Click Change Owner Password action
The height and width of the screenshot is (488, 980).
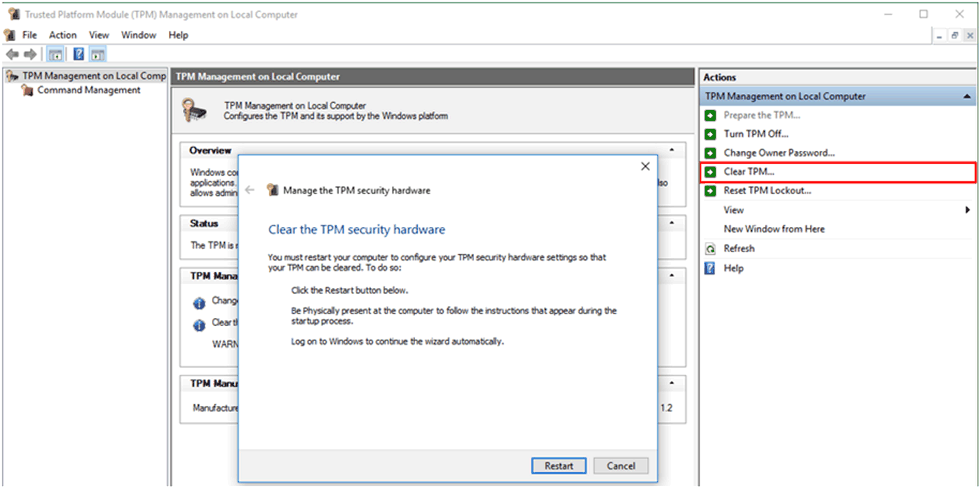click(779, 153)
